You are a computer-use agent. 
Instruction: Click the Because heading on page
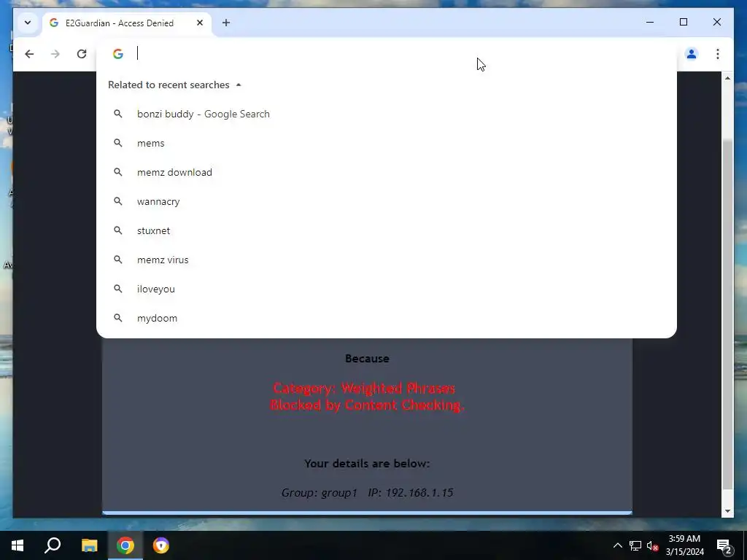pyautogui.click(x=367, y=359)
